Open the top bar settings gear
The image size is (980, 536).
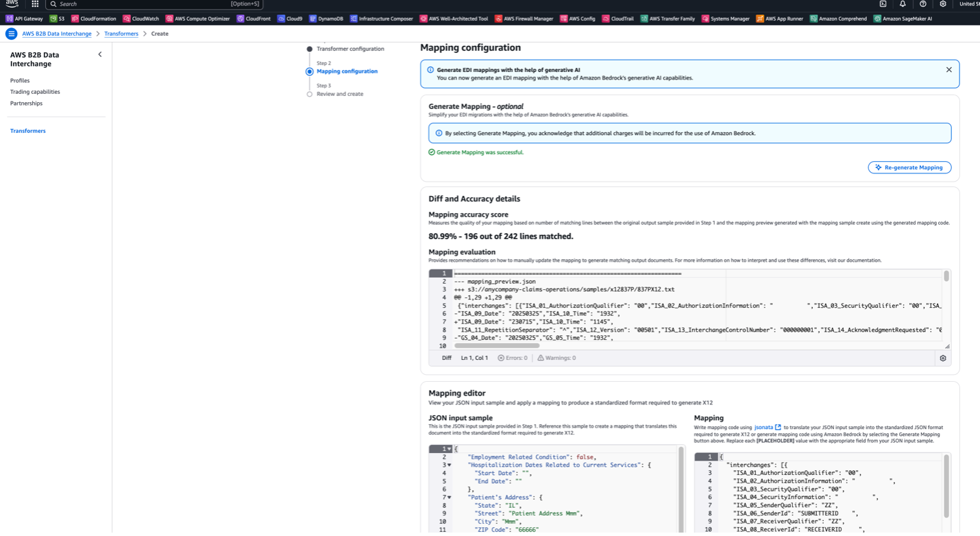point(943,4)
